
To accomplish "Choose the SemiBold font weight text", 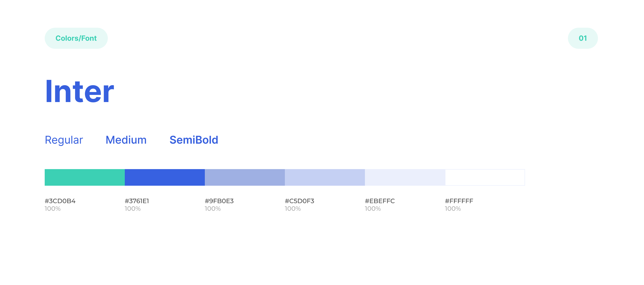I will click(x=194, y=140).
